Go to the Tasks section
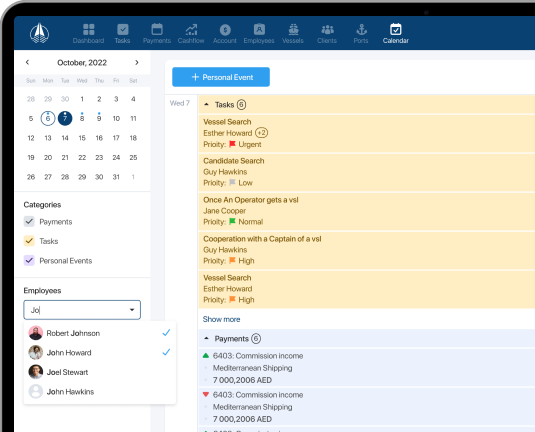535x432 pixels. click(x=122, y=33)
